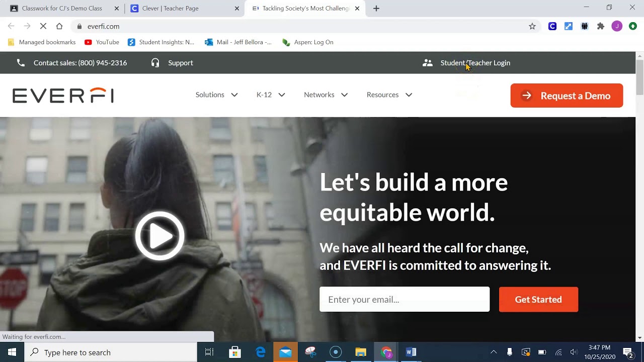Open the Clever extension icon
The width and height of the screenshot is (644, 362).
552,26
